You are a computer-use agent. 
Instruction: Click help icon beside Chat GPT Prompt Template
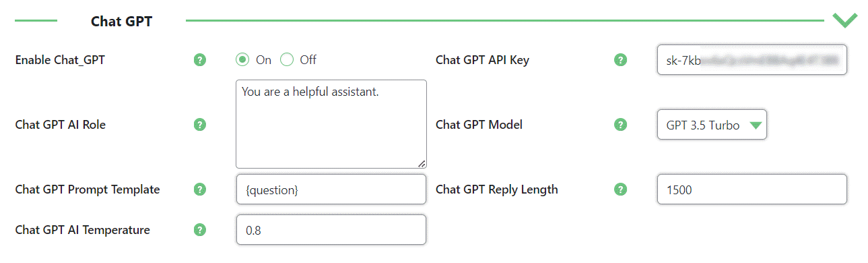(x=199, y=189)
